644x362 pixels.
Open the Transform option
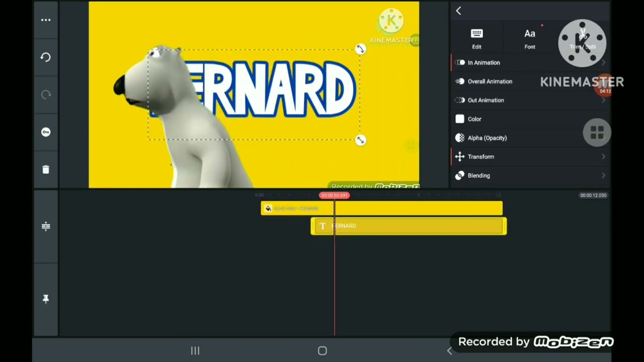(x=530, y=157)
